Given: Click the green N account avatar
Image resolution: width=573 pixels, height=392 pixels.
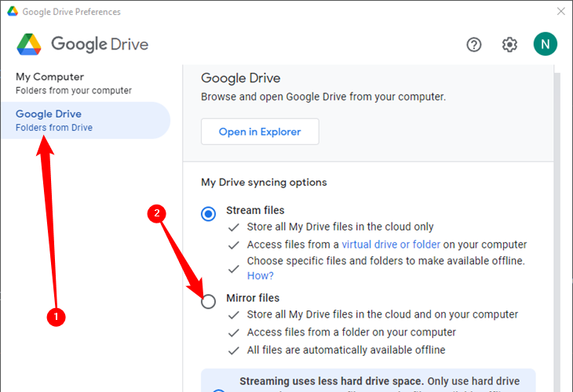Looking at the screenshot, I should coord(545,44).
